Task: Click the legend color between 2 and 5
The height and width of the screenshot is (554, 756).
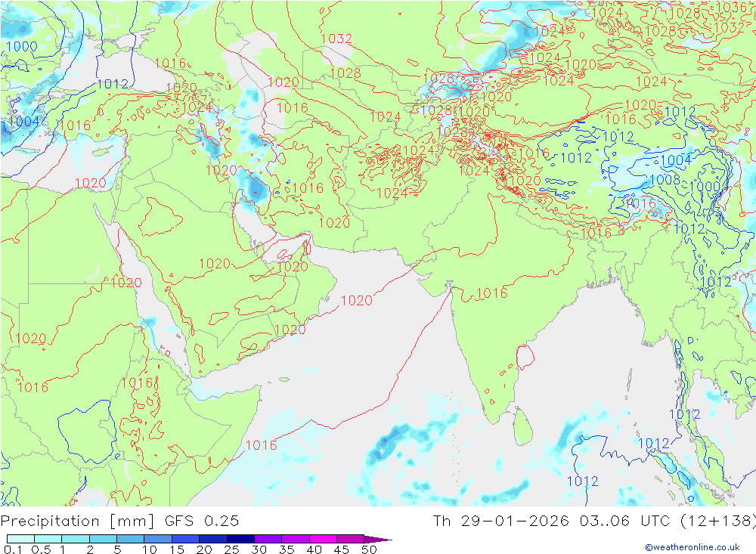Action: coord(103,539)
